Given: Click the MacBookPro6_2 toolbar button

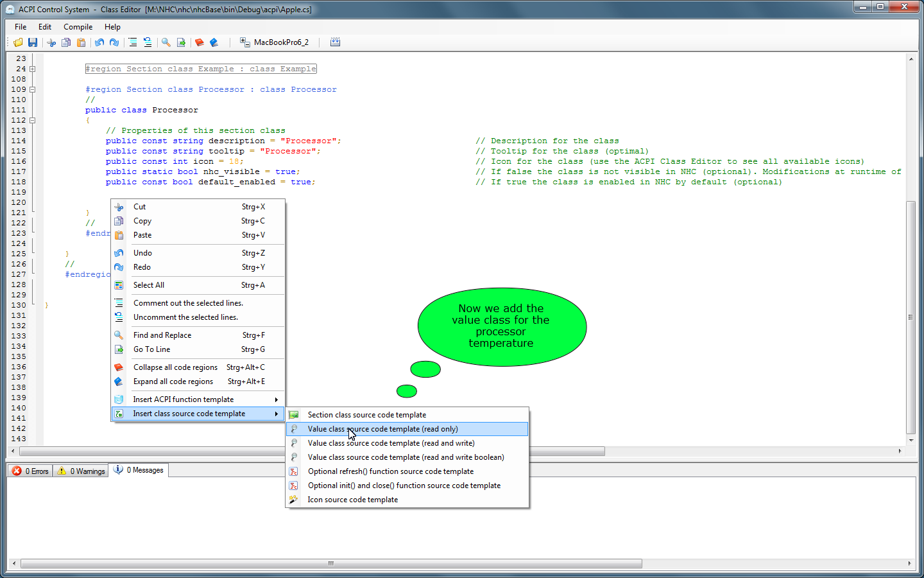Looking at the screenshot, I should tap(274, 42).
